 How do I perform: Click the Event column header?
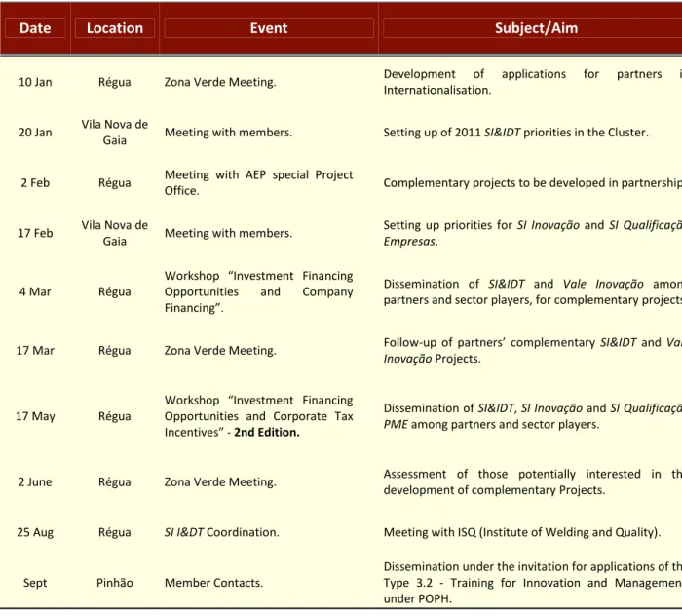pyautogui.click(x=269, y=28)
